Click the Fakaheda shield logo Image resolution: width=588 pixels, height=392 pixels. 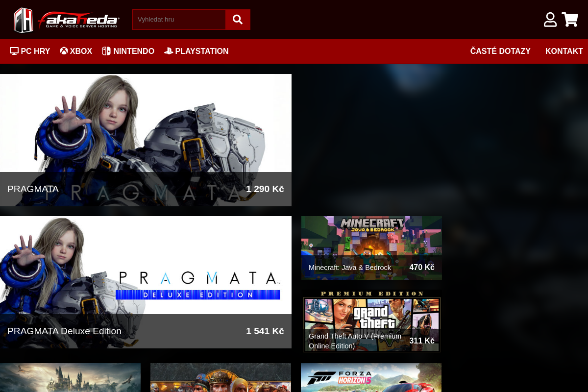point(24,20)
